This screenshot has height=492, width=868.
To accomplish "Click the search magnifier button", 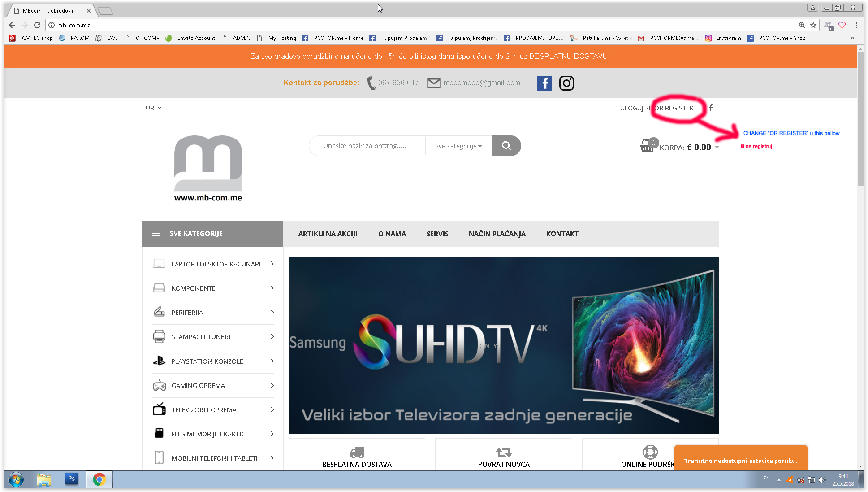I will point(506,146).
